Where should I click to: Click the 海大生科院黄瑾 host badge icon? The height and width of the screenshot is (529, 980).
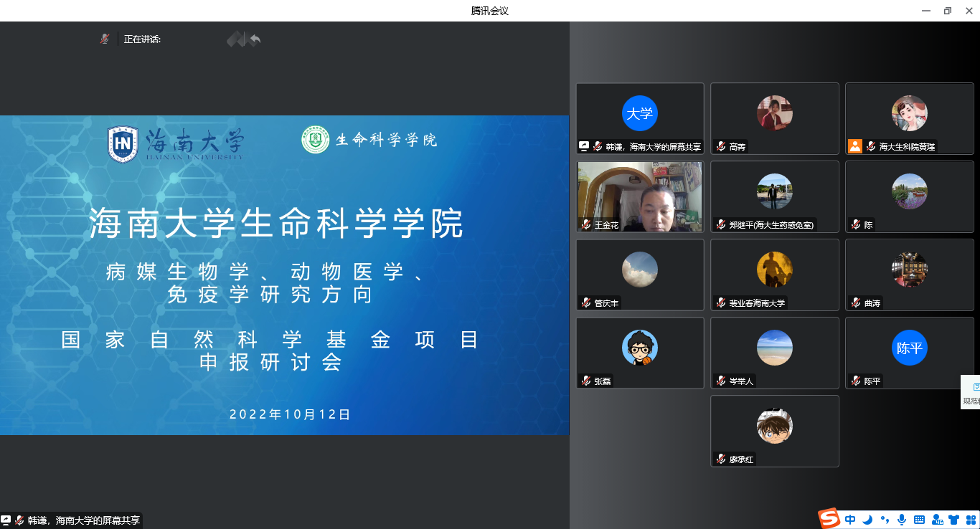click(854, 146)
